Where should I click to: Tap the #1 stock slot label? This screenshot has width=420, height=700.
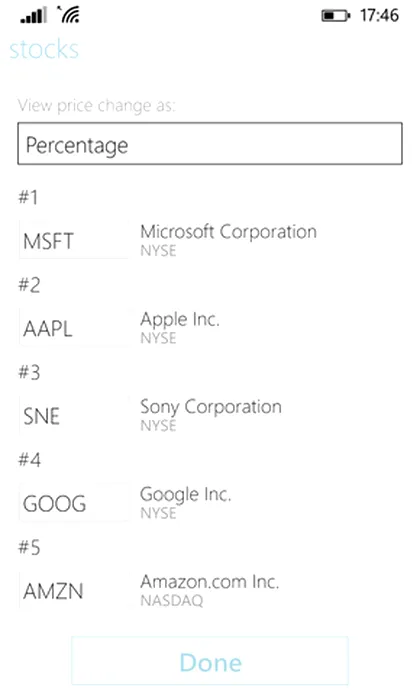[x=28, y=197]
